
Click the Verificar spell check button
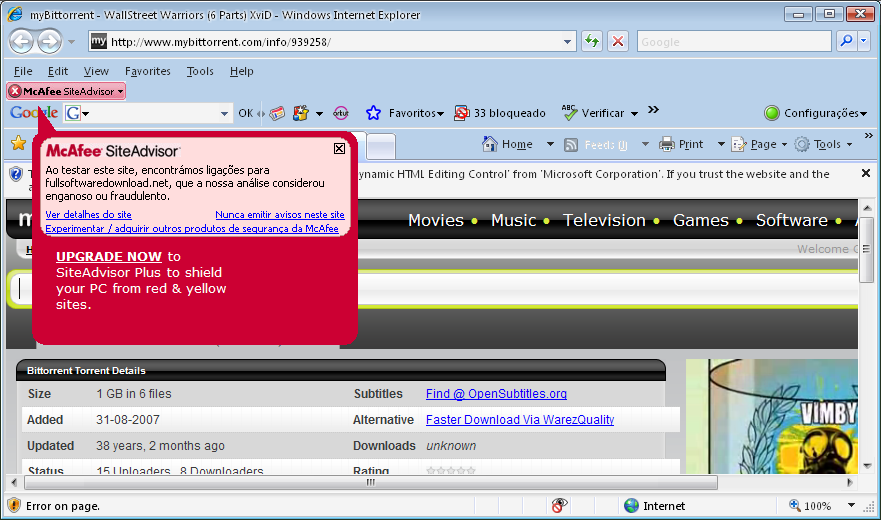tap(593, 113)
